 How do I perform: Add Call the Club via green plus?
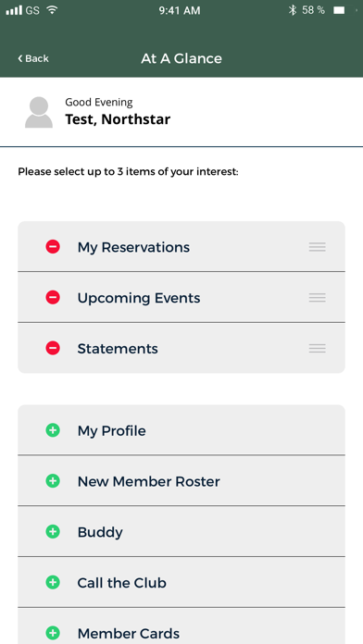[x=53, y=582]
